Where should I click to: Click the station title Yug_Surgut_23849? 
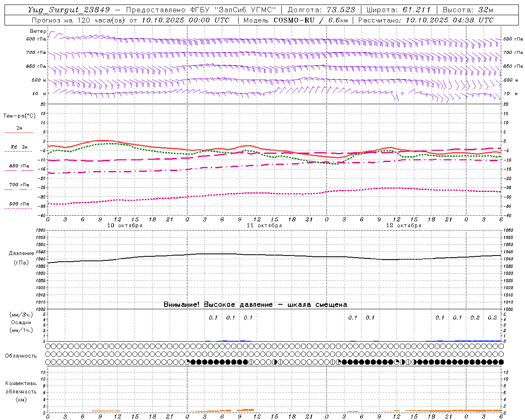click(x=69, y=10)
